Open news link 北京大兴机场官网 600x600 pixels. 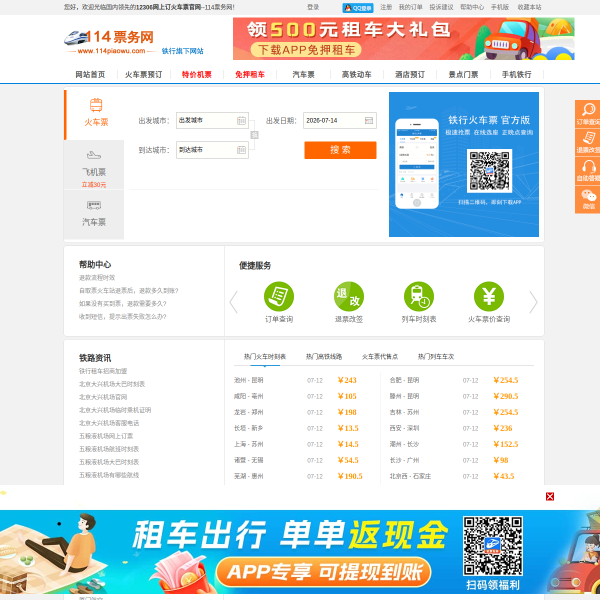103,397
